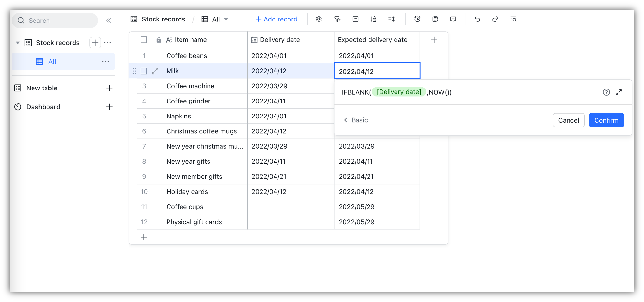The width and height of the screenshot is (644, 302).
Task: Open the search-in-table icon
Action: coord(513,19)
